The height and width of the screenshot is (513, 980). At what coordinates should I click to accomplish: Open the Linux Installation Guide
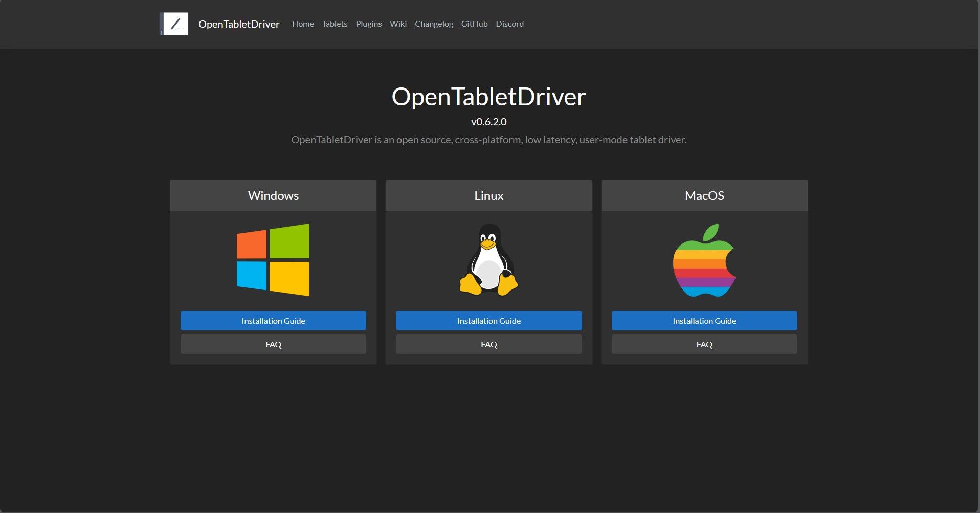pyautogui.click(x=488, y=321)
